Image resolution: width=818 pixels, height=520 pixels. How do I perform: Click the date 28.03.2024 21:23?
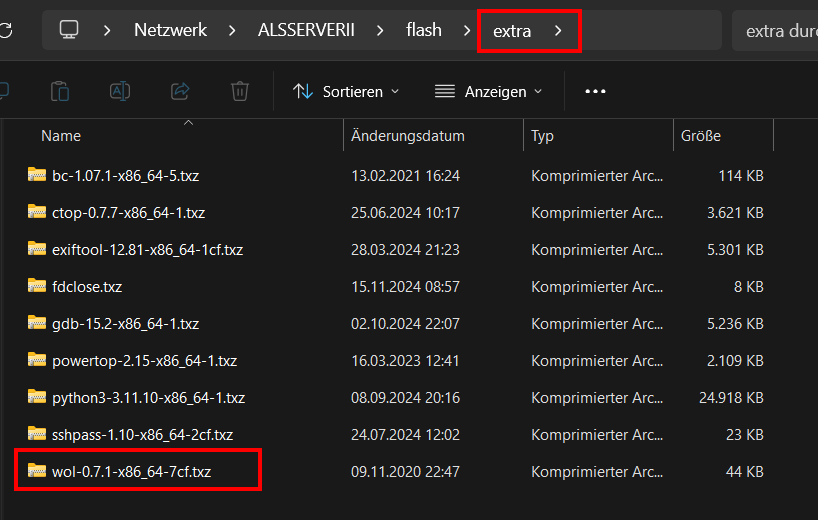click(x=405, y=250)
